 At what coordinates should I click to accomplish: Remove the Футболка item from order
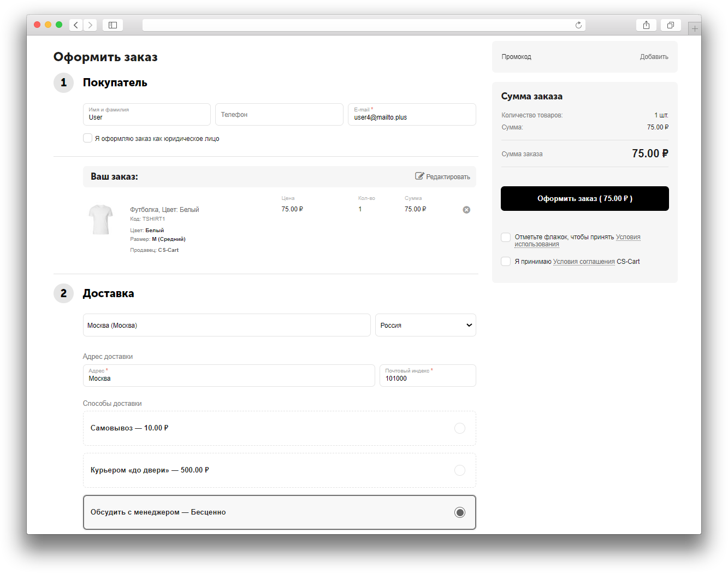click(466, 210)
